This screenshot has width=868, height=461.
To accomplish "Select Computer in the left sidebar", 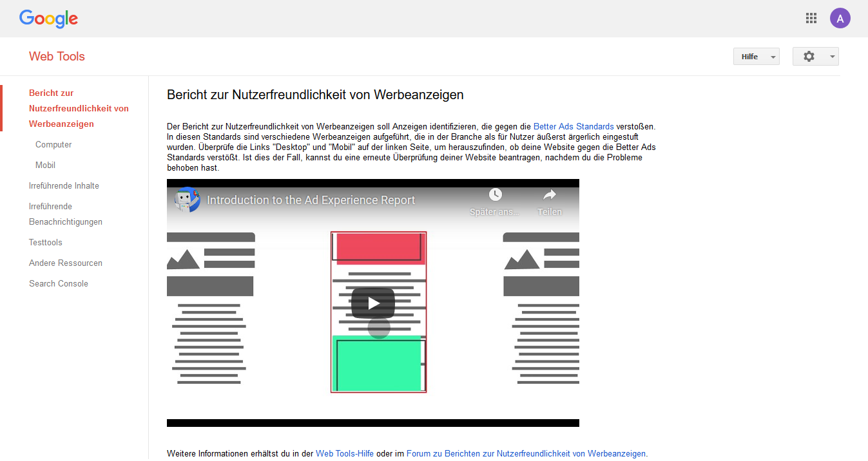I will [x=53, y=145].
